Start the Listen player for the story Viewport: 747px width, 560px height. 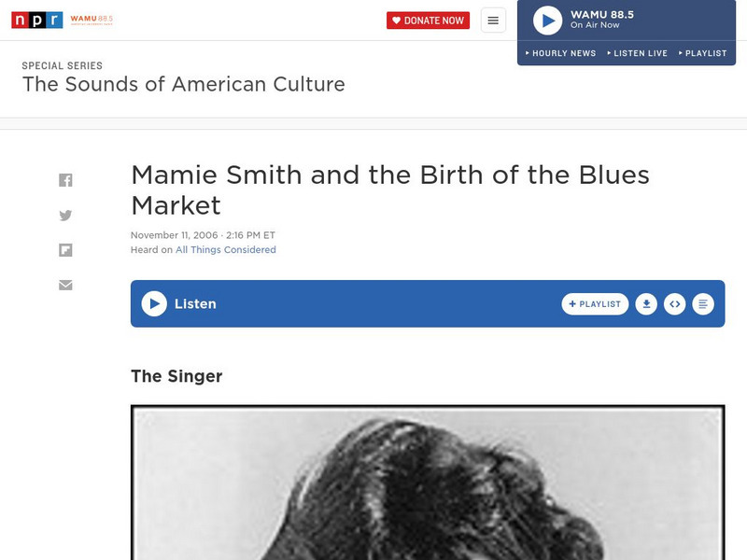coord(153,303)
